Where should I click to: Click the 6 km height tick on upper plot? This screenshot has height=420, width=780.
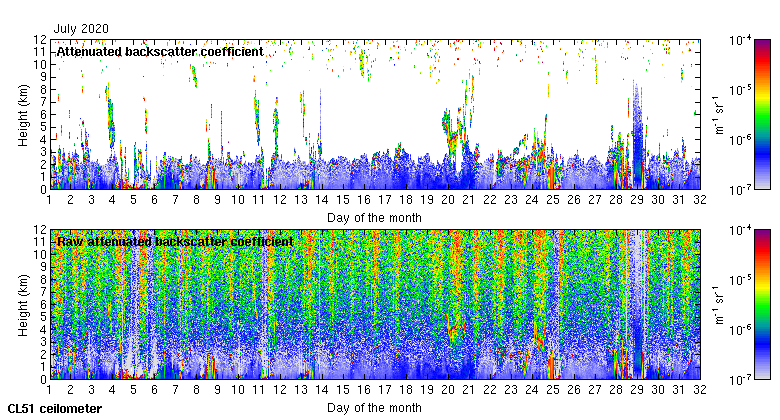click(44, 114)
